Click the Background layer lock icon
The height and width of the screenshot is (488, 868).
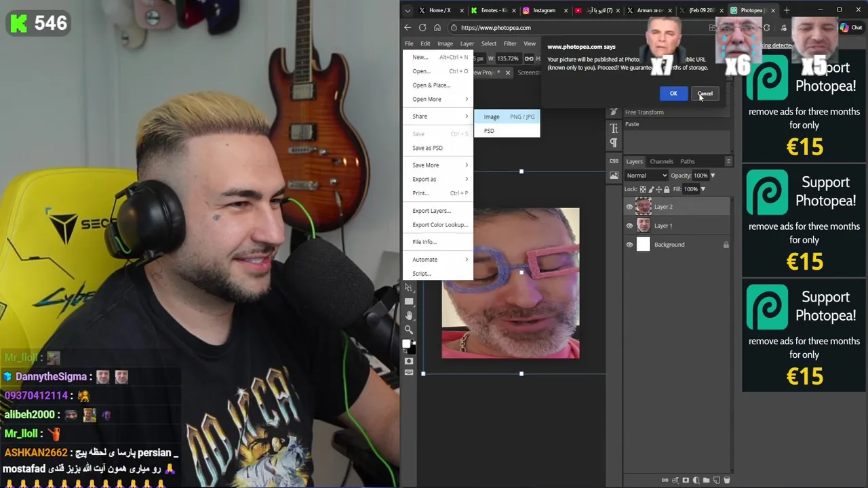726,245
